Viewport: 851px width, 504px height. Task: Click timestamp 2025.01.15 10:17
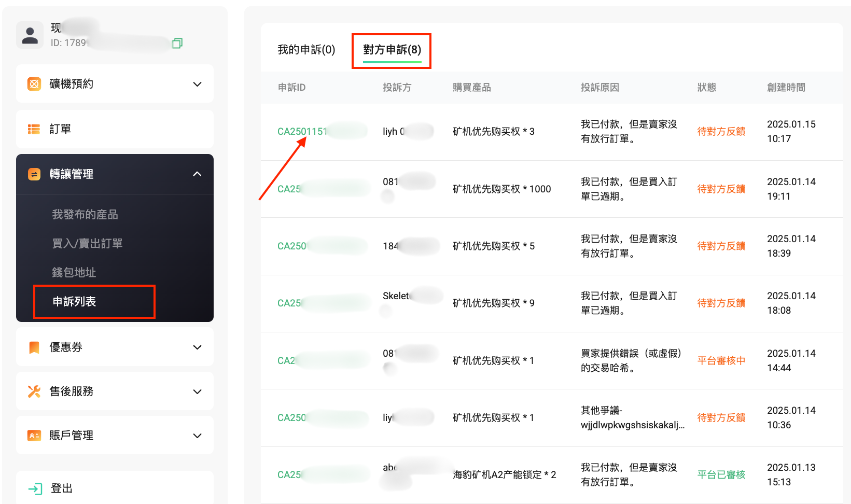791,132
